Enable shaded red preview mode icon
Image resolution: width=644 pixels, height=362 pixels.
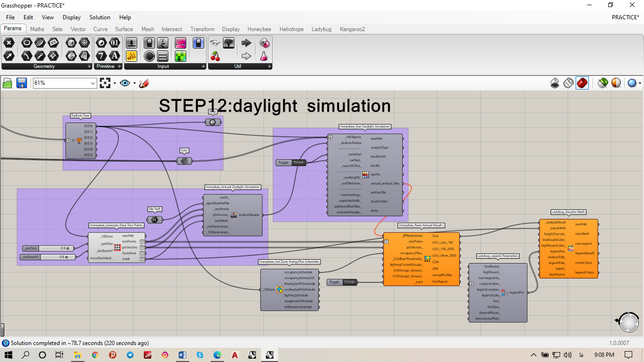(x=582, y=83)
